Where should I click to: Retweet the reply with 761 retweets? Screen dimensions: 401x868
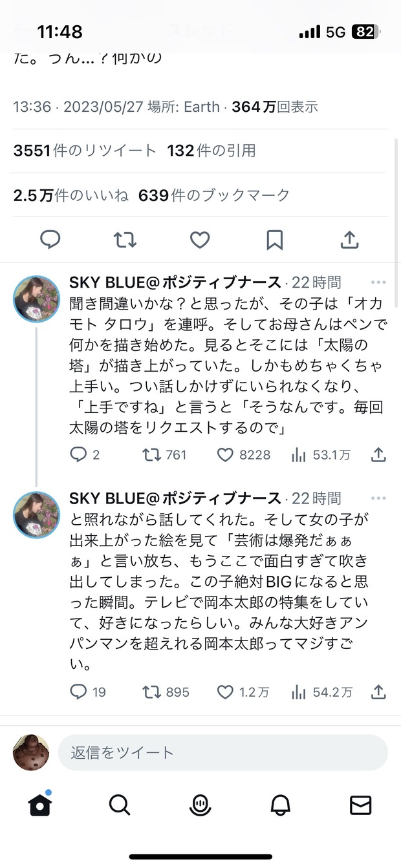click(164, 455)
